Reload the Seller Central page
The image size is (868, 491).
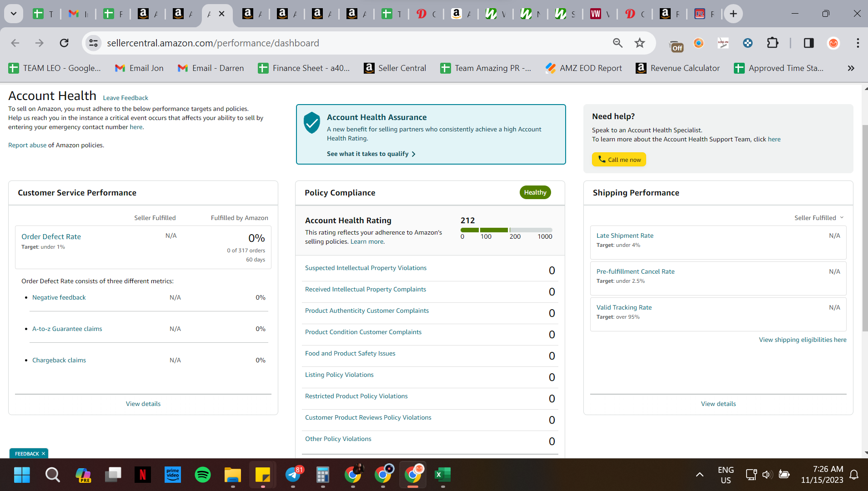64,43
